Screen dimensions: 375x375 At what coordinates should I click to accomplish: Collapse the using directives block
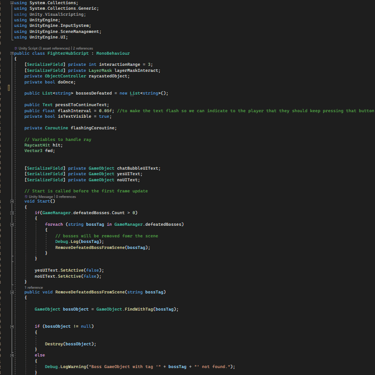(12, 3)
